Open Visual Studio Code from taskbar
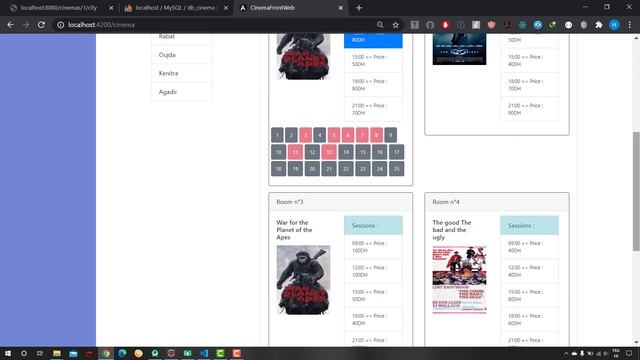 pyautogui.click(x=204, y=353)
